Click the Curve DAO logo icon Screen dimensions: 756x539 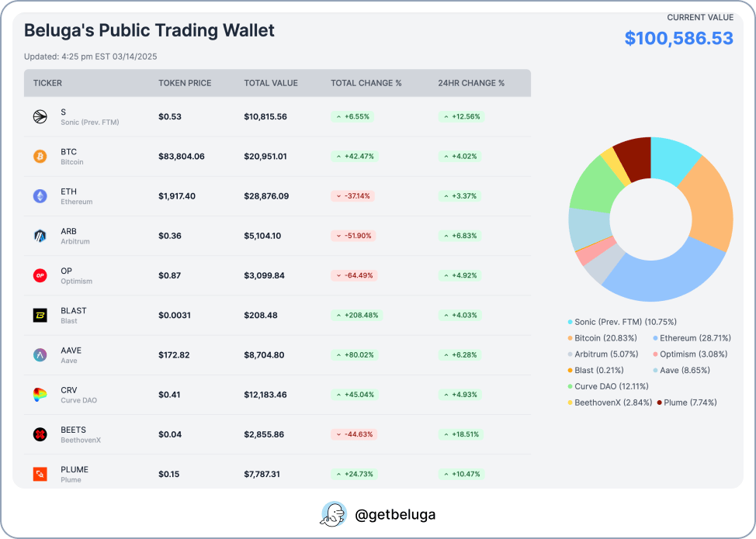point(40,395)
